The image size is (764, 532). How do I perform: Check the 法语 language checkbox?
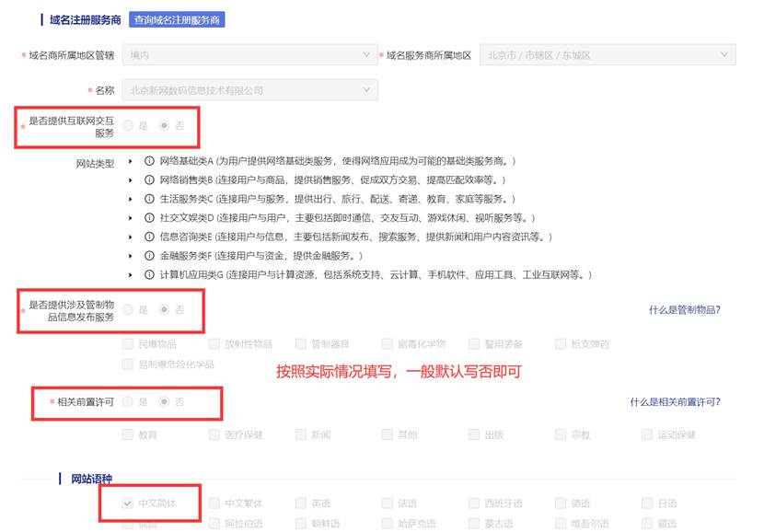click(x=388, y=503)
